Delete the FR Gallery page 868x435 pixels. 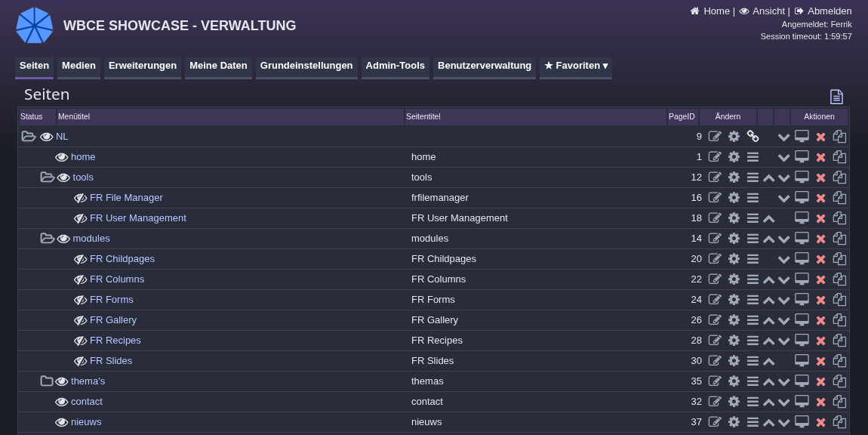(x=820, y=320)
